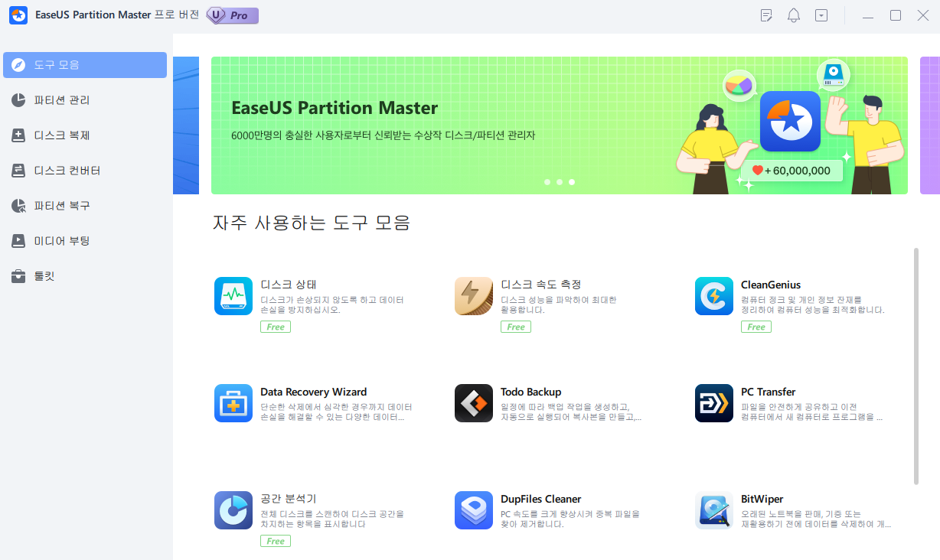Screen dimensions: 940x560
Task: Expand the title bar dropdown menu
Action: click(821, 15)
